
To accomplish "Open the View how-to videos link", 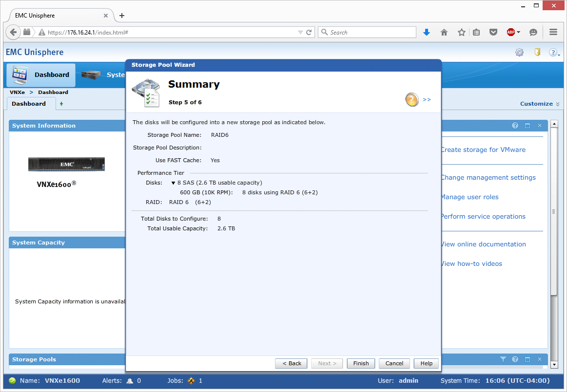I will 472,264.
